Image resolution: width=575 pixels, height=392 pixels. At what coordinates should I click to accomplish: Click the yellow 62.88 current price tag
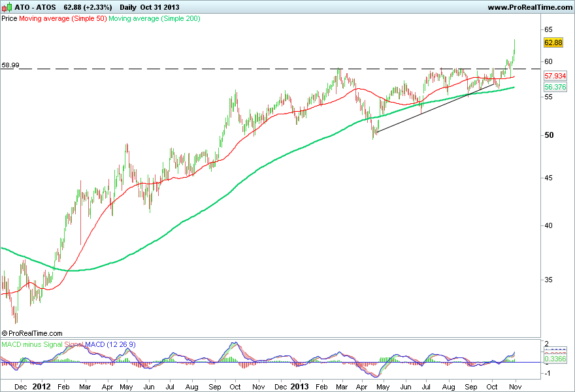[x=553, y=42]
